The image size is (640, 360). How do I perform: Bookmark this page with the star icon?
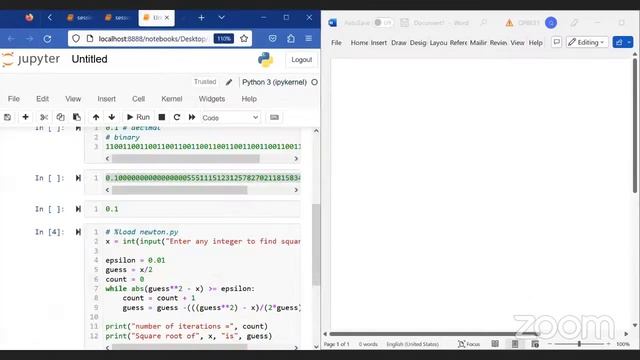(x=244, y=39)
